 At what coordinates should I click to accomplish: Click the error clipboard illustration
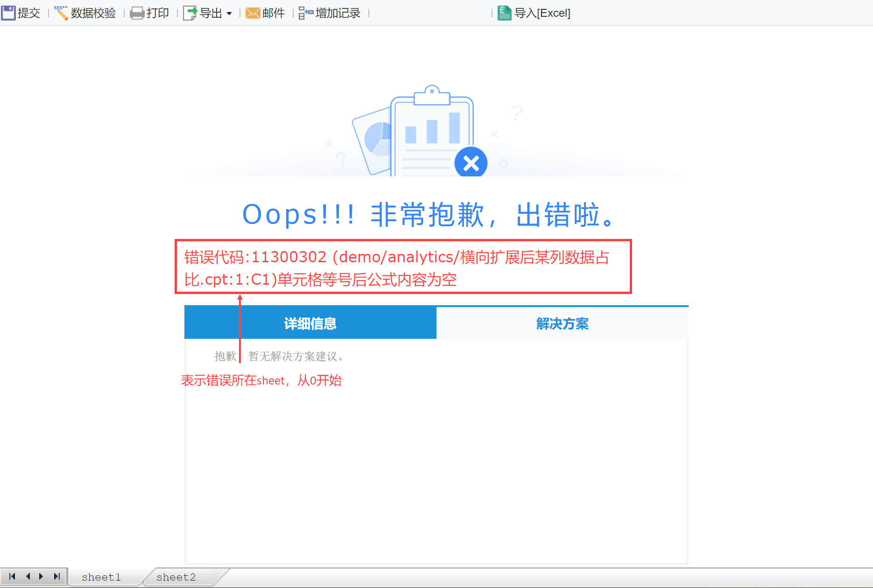[x=420, y=131]
